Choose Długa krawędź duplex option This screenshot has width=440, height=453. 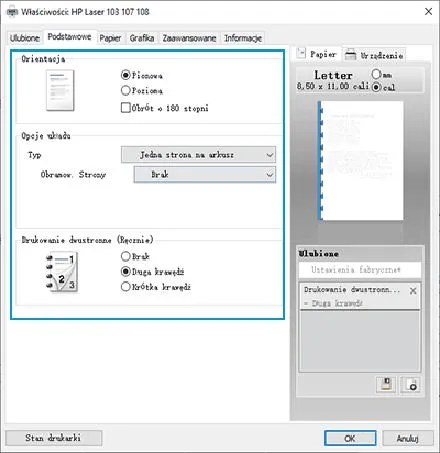(125, 271)
